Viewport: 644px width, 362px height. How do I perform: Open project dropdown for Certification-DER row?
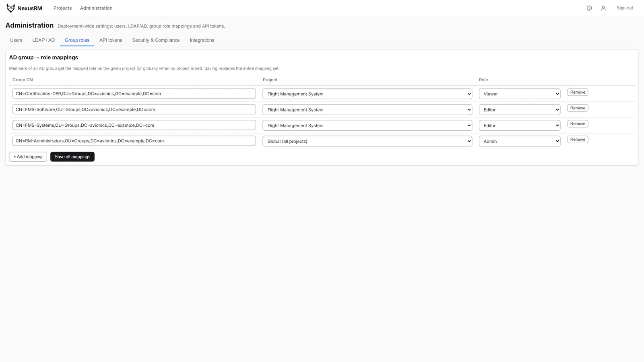367,94
